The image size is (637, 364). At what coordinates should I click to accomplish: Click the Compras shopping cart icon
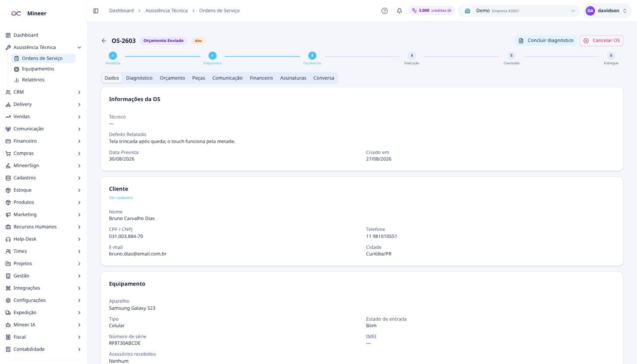[x=8, y=153]
